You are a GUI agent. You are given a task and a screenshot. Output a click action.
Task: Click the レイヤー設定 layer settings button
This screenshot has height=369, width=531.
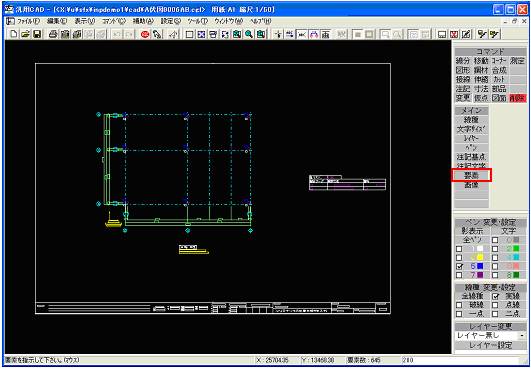(490, 345)
